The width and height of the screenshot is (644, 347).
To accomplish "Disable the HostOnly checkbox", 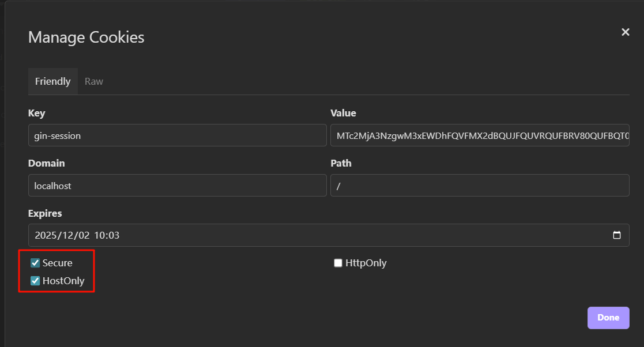I will coord(35,281).
